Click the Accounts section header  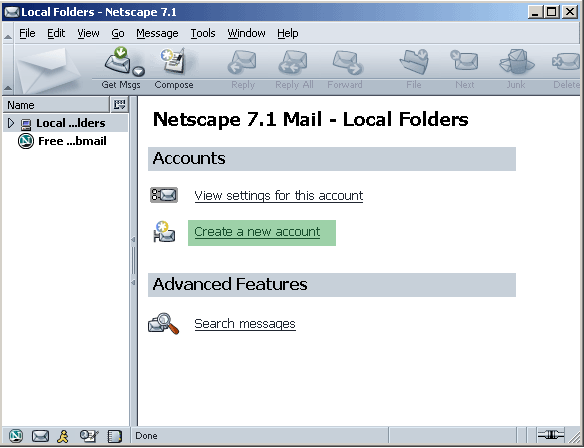tap(331, 159)
